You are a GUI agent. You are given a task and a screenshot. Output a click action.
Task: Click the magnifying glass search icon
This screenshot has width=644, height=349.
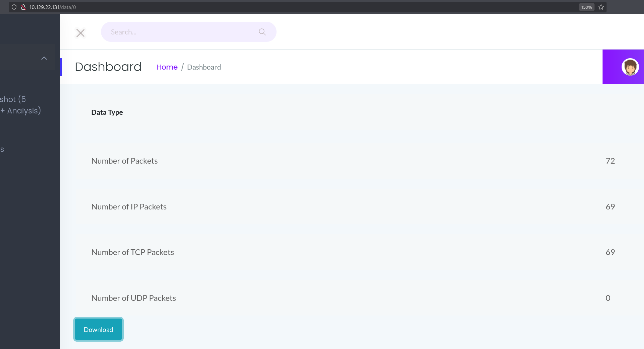(262, 32)
